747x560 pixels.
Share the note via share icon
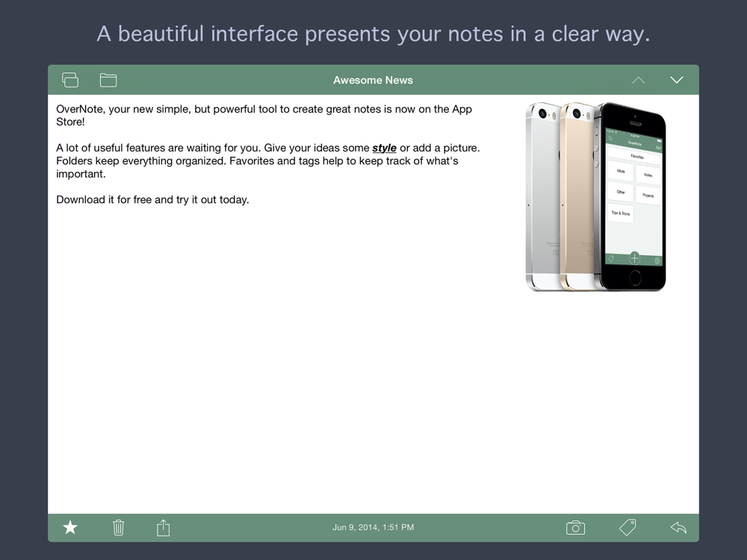pos(164,527)
